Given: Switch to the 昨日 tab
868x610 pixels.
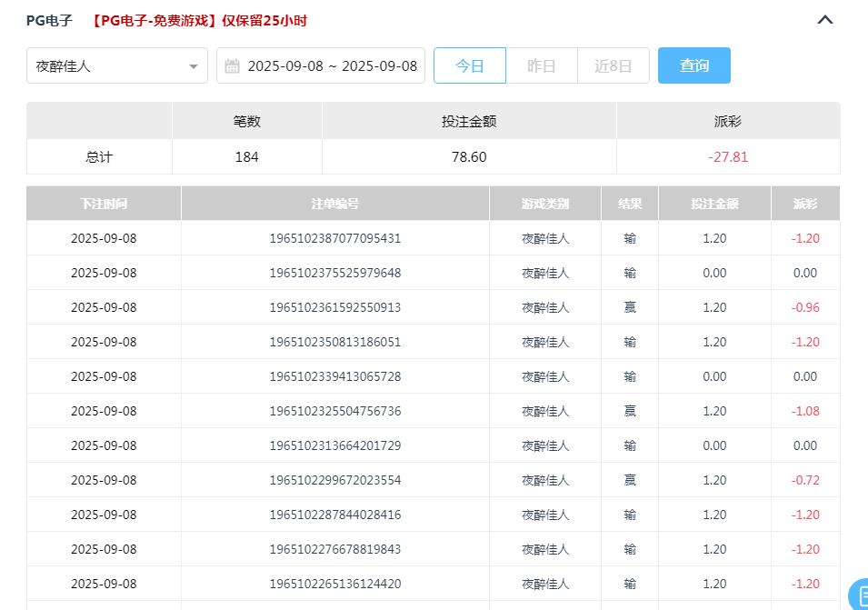Looking at the screenshot, I should point(542,65).
